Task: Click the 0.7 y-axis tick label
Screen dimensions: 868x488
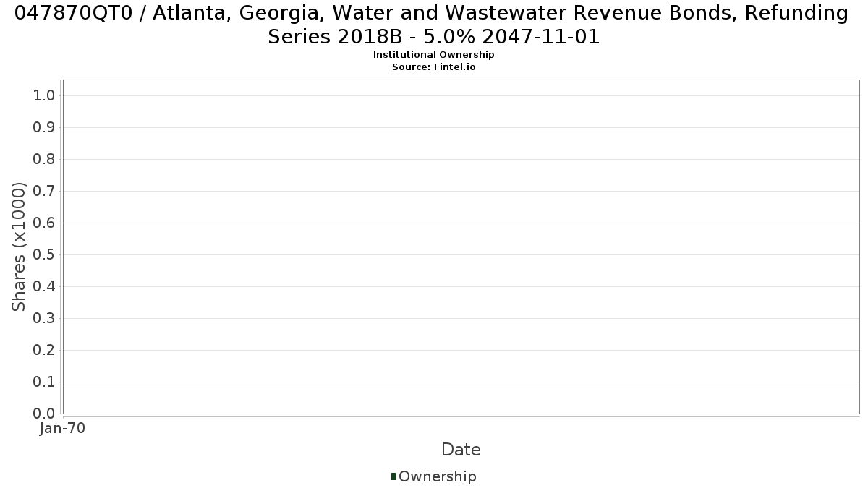Action: tap(45, 191)
